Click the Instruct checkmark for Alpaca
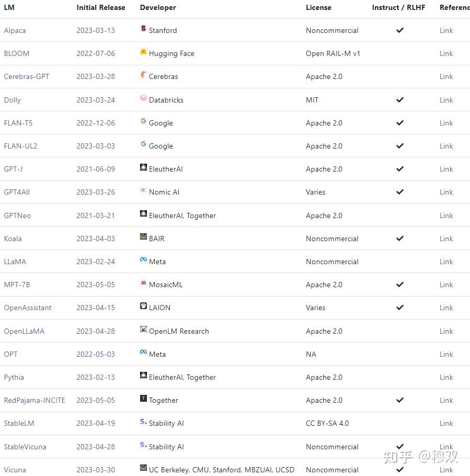 pos(400,30)
